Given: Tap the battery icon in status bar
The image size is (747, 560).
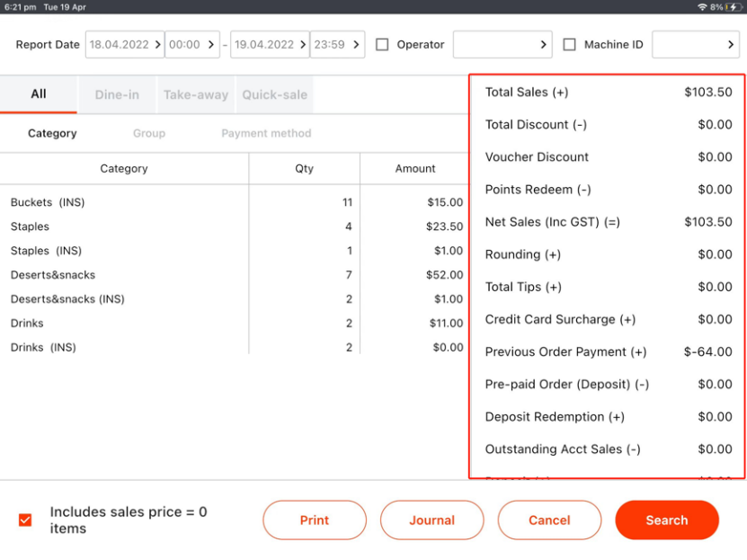Looking at the screenshot, I should point(734,6).
